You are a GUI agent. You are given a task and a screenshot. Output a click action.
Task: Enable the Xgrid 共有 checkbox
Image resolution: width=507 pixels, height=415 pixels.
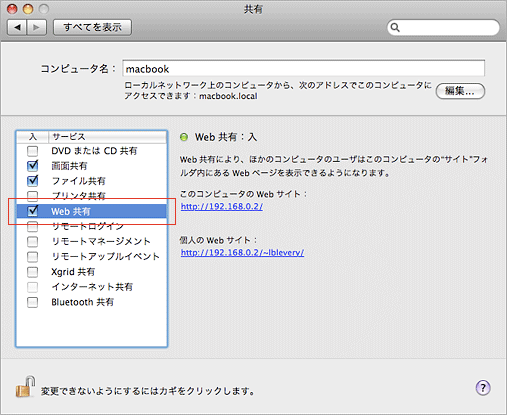click(x=32, y=272)
